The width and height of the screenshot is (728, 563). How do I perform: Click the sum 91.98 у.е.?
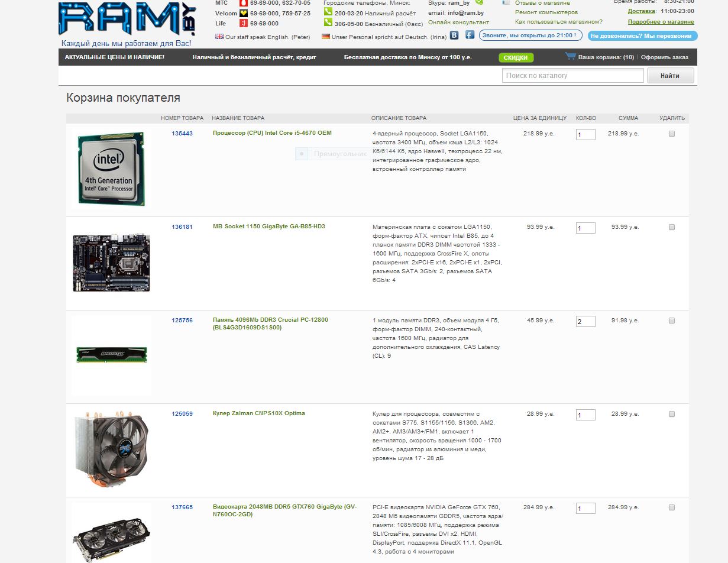(x=625, y=321)
